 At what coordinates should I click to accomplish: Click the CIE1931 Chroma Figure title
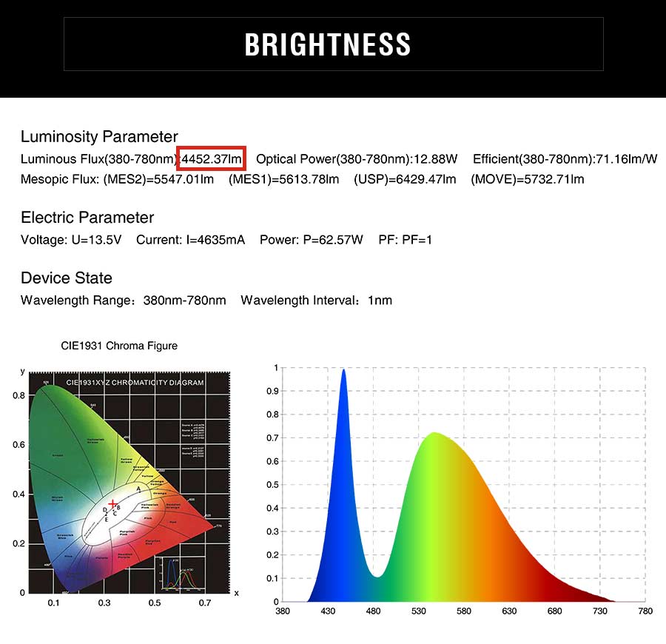pyautogui.click(x=119, y=346)
